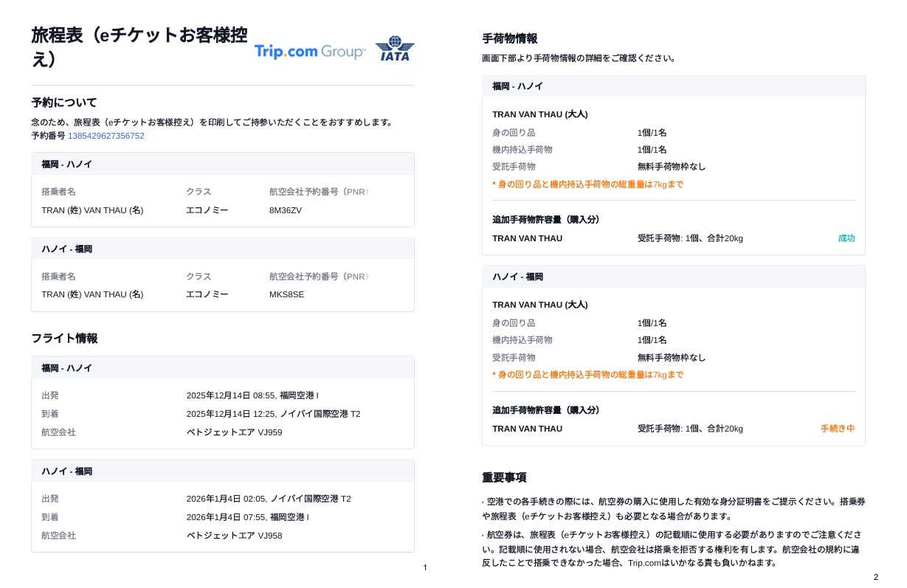Click the green 成功 baggage status
907x588 pixels.
pos(846,238)
